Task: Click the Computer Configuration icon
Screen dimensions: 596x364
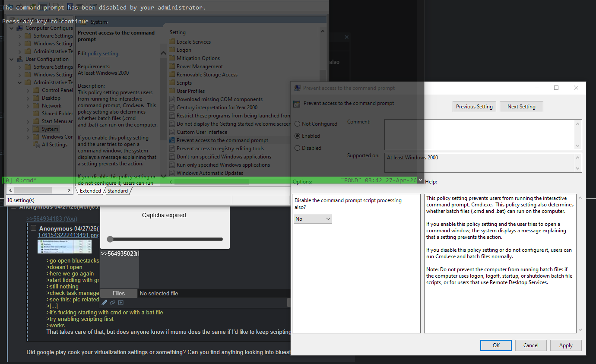Action: [x=20, y=28]
